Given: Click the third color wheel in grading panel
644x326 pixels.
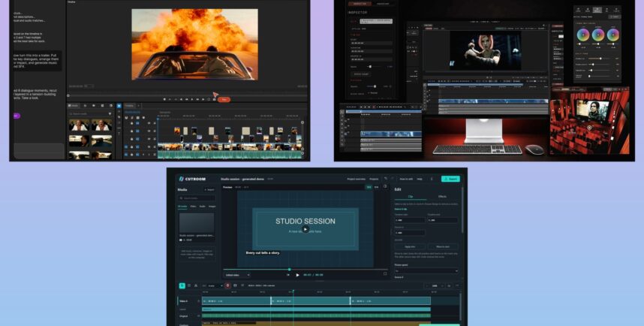Looking at the screenshot, I should 612,35.
